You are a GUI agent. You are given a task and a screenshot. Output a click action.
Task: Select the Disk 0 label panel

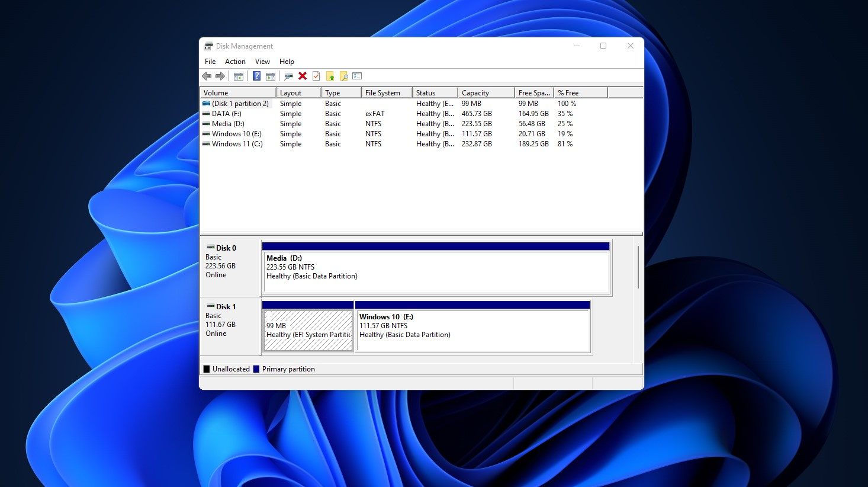coord(230,268)
